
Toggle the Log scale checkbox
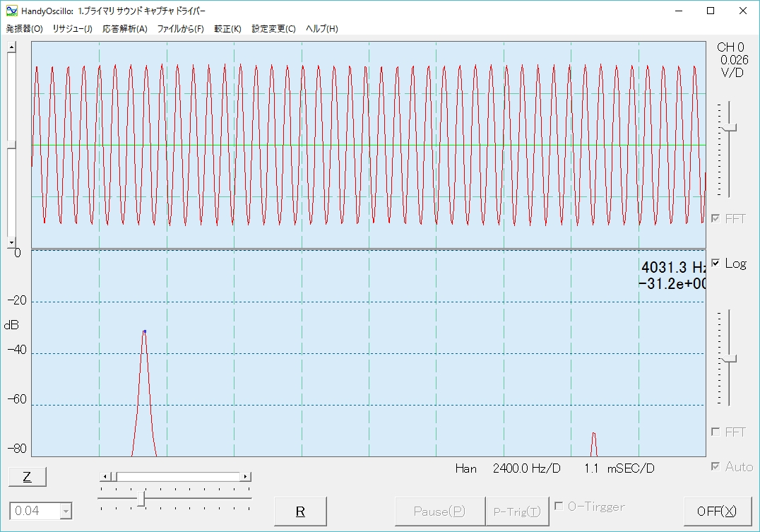pos(716,263)
